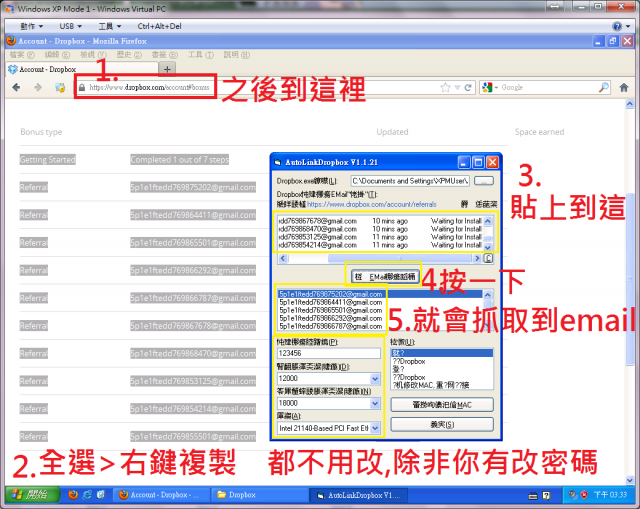
Task: Click the small C button beside the horizontal scrollbar
Action: coord(488,258)
